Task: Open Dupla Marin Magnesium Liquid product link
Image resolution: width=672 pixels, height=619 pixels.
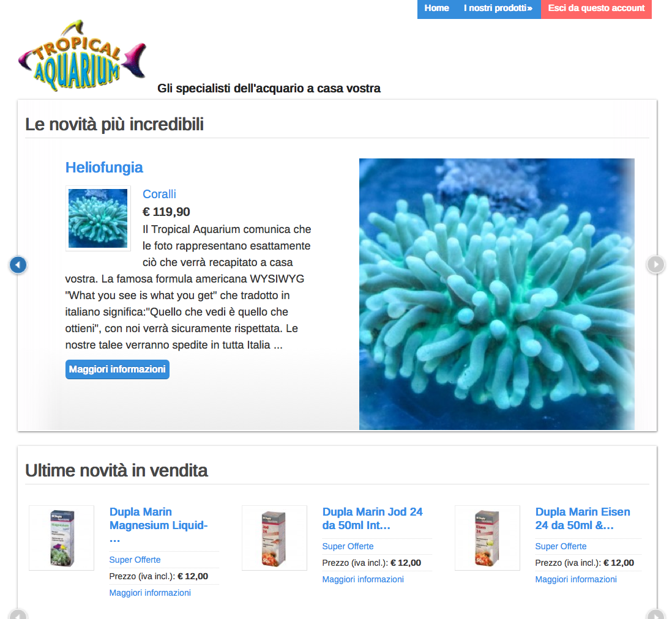Action: click(x=159, y=525)
